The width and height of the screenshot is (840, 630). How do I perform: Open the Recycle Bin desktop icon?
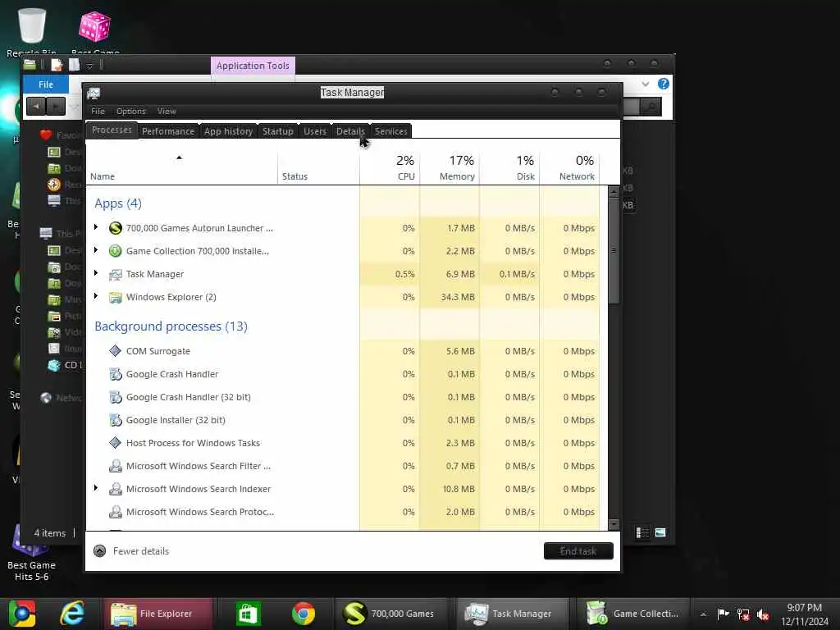pyautogui.click(x=32, y=27)
